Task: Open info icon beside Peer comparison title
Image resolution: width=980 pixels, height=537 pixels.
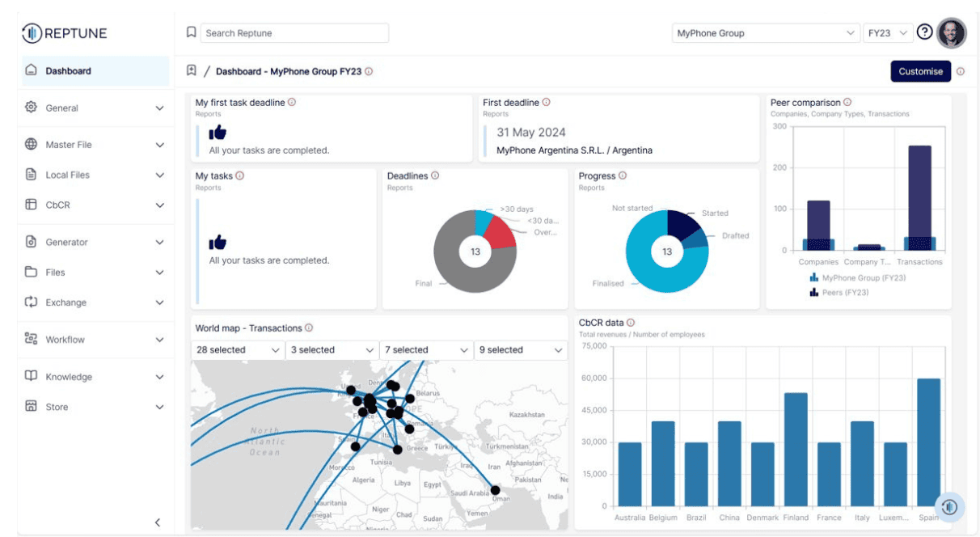Action: pos(847,103)
